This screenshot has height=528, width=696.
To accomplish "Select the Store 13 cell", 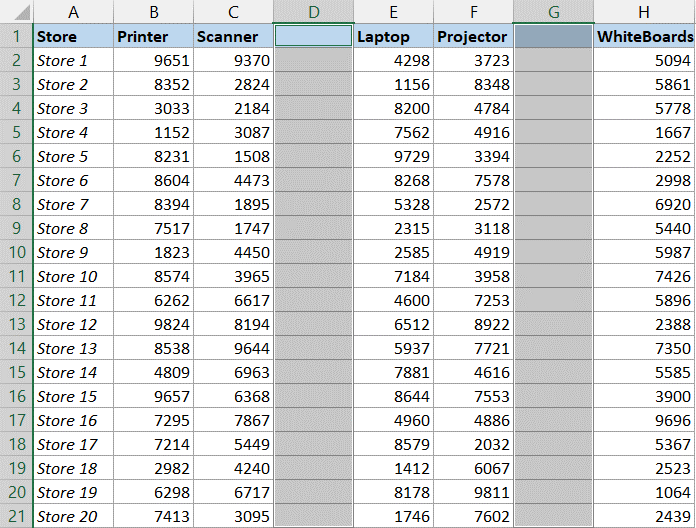I will click(73, 348).
